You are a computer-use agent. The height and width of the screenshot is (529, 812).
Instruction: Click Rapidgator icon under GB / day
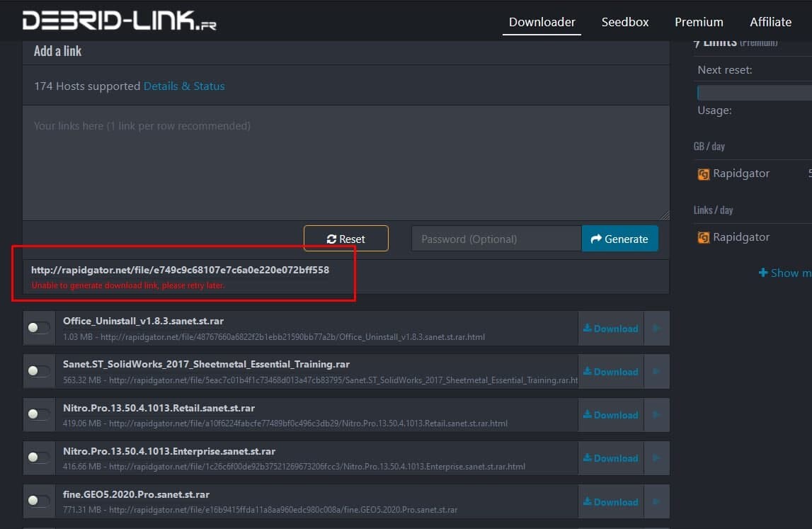pyautogui.click(x=703, y=174)
